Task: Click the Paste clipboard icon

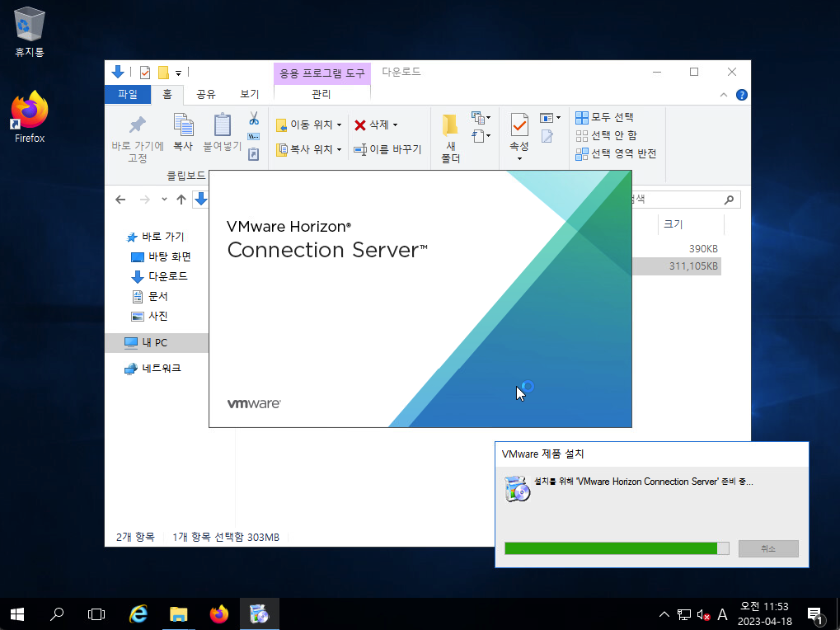Action: [223, 125]
